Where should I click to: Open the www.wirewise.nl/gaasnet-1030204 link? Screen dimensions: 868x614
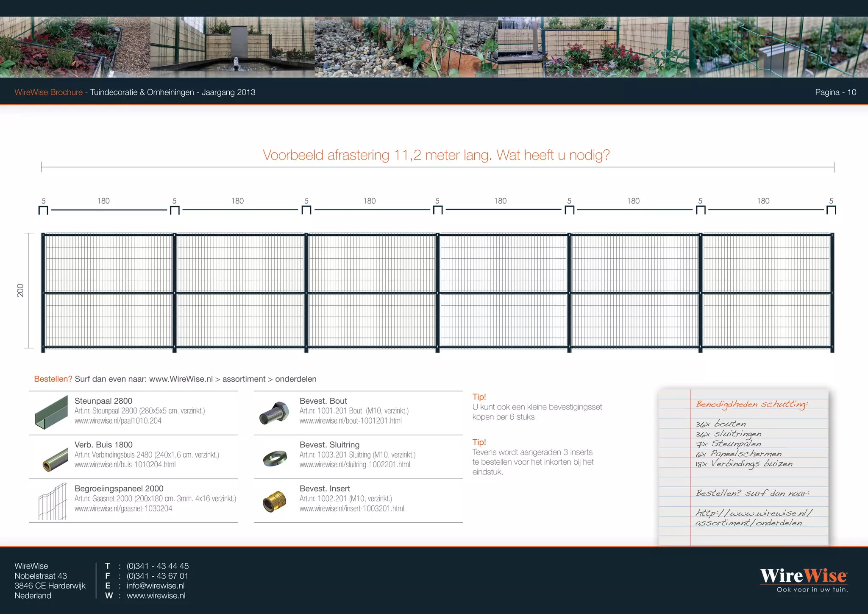click(123, 508)
